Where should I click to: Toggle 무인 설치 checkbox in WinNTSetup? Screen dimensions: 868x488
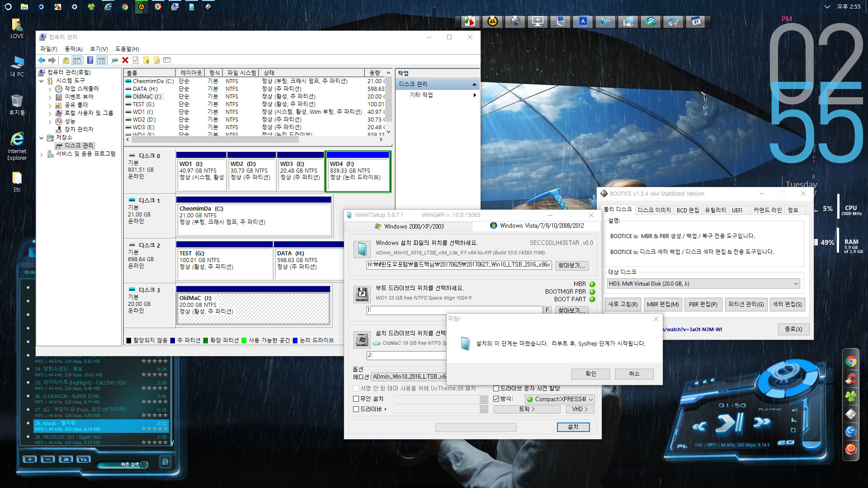[x=356, y=399]
